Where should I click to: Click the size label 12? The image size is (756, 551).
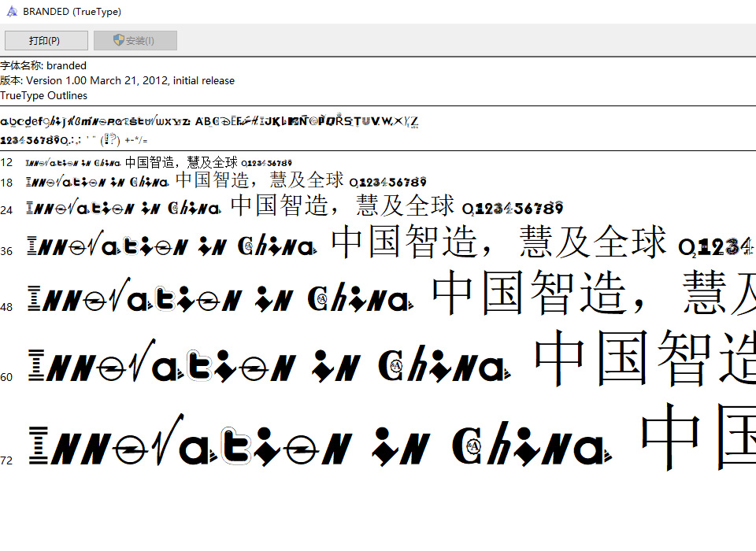[x=6, y=162]
